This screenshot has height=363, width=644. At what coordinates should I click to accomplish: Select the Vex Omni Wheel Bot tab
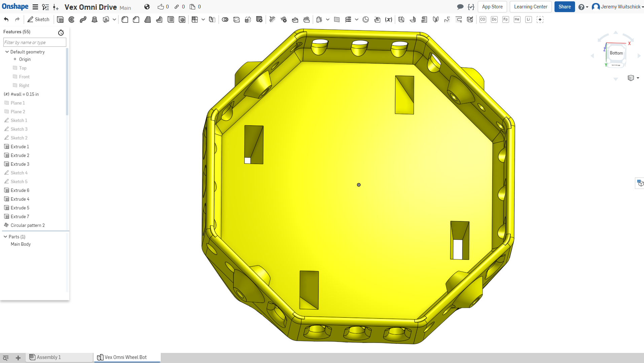tap(127, 357)
